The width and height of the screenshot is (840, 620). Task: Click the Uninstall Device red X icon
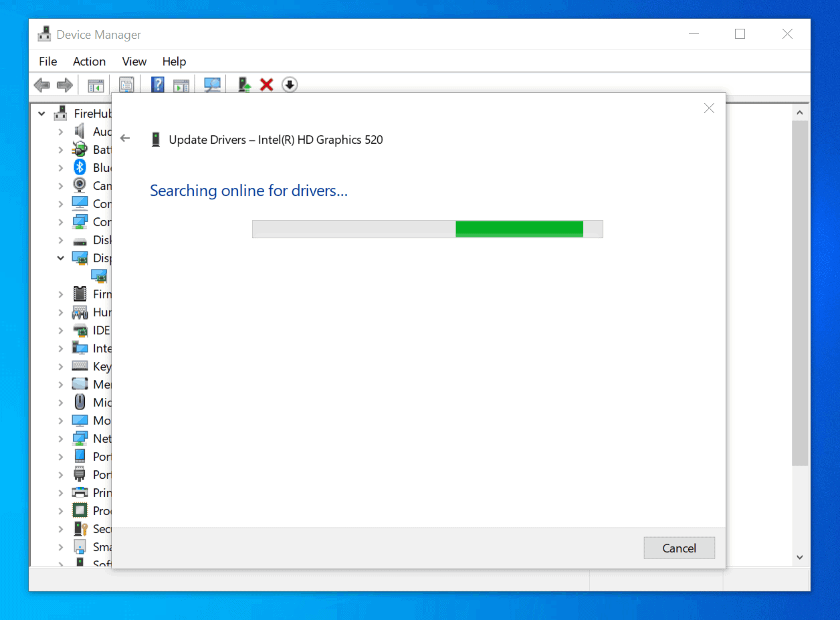266,84
